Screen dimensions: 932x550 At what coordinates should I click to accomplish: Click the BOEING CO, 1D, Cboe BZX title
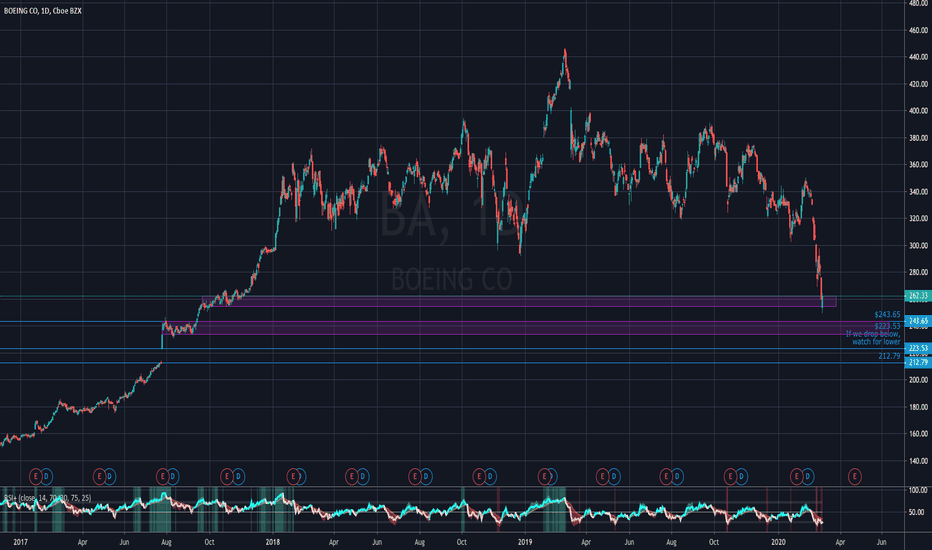coord(43,11)
